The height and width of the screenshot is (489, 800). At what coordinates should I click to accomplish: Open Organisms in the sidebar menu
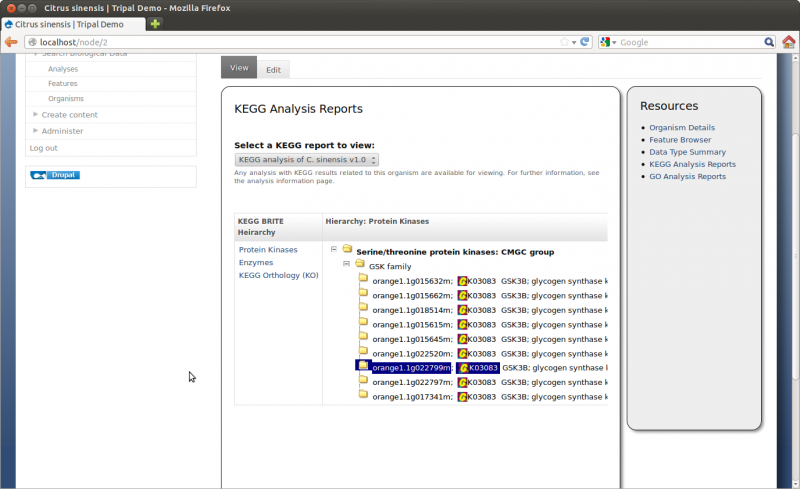[66, 99]
